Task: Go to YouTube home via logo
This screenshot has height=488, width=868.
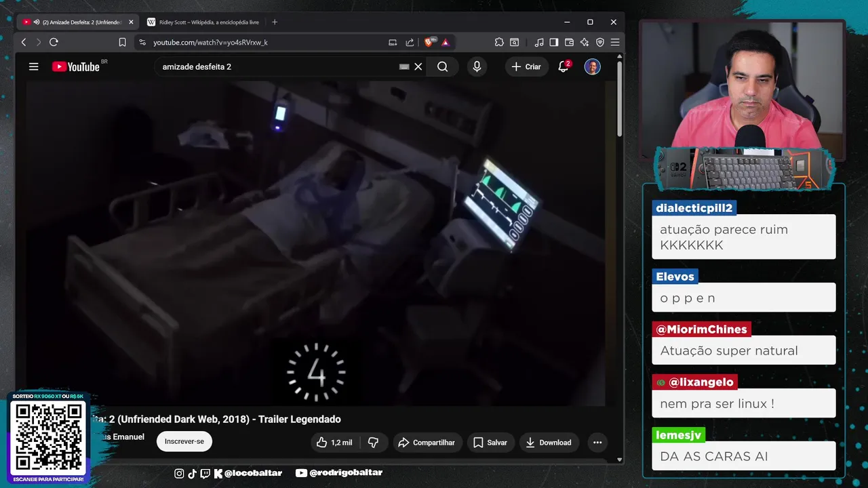Action: [76, 66]
